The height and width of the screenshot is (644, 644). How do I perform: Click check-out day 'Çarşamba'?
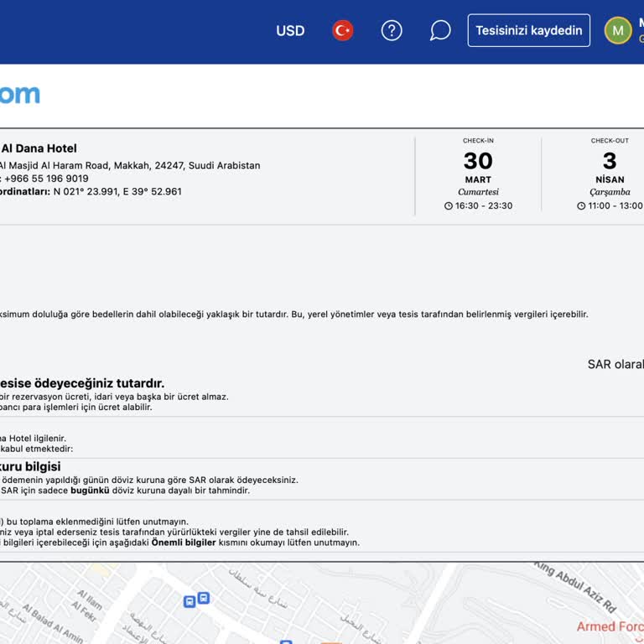(x=610, y=192)
